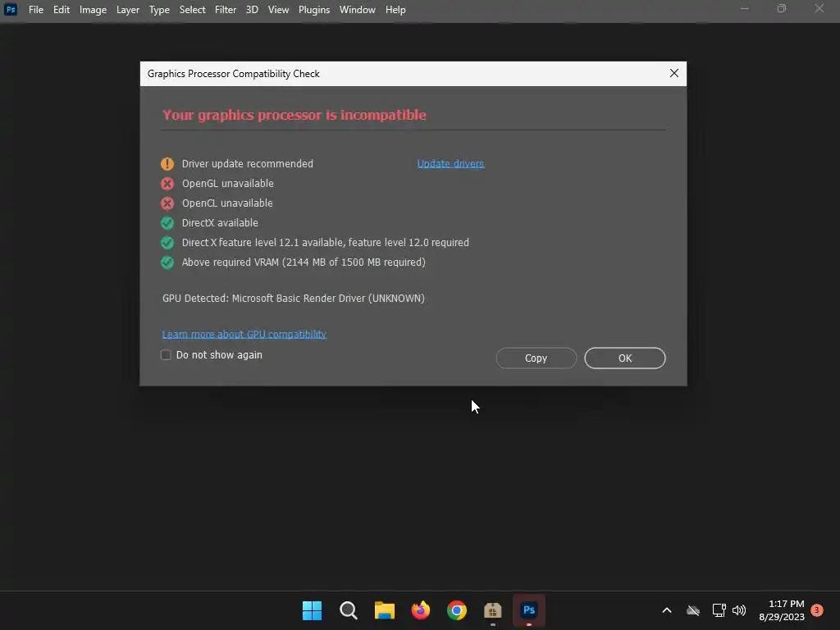Click the 'OpenCL unavailable' text
This screenshot has width=840, height=630.
pyautogui.click(x=227, y=203)
